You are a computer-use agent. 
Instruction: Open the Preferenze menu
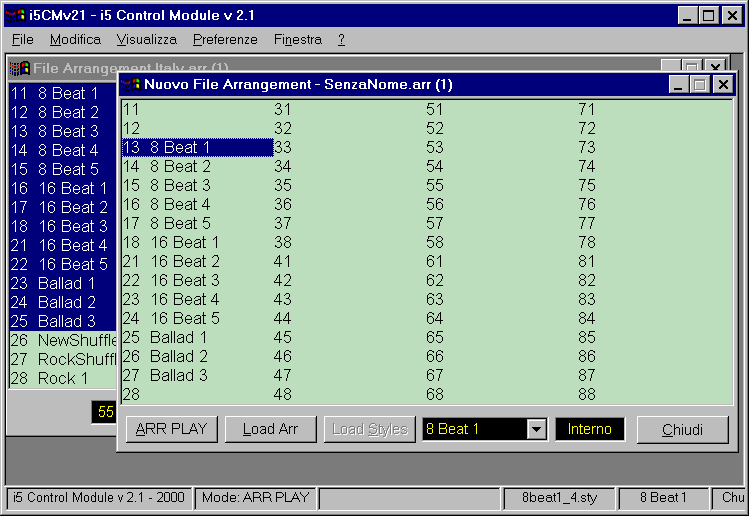tap(225, 40)
